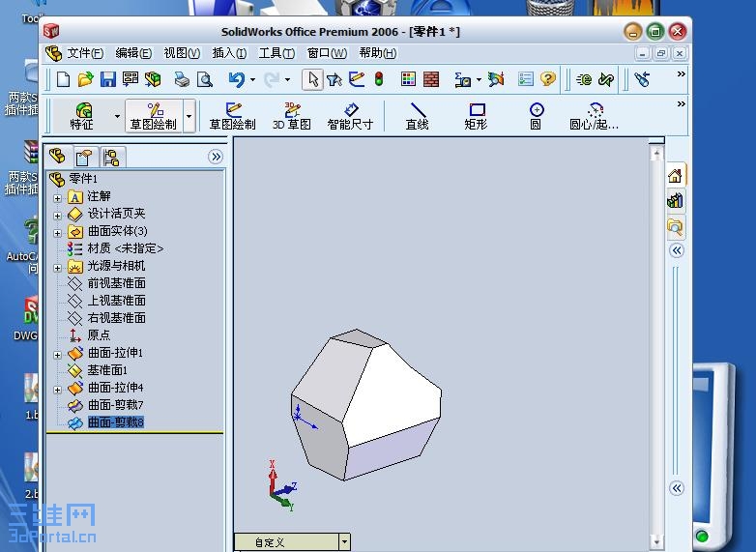This screenshot has width=756, height=552.
Task: Save the part with the floppy icon
Action: 108,79
